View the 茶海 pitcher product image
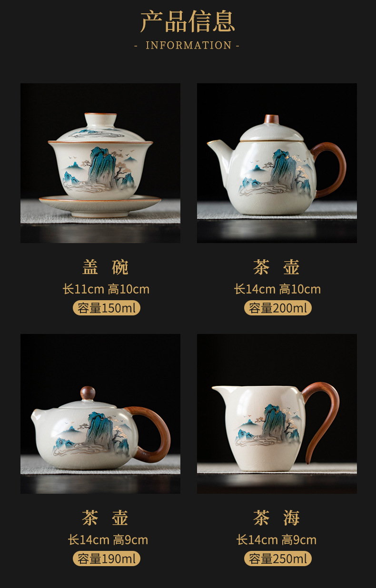Screen dimensions: 376x588 point(277,414)
